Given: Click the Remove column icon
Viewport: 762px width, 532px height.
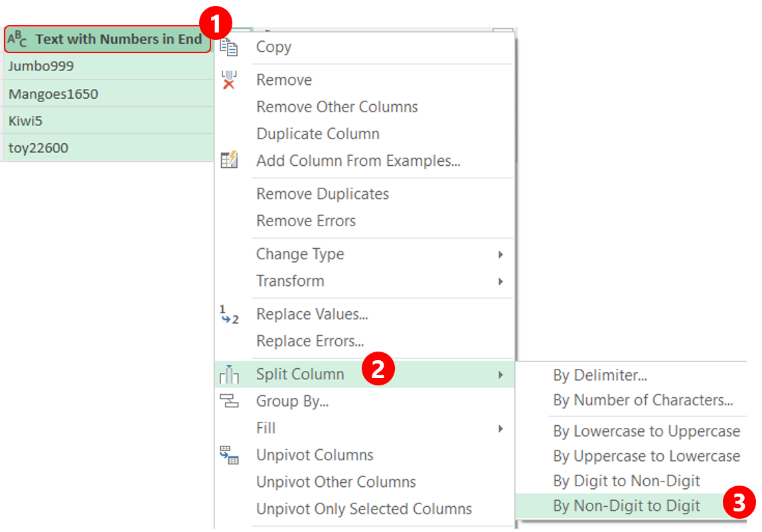Looking at the screenshot, I should click(228, 80).
